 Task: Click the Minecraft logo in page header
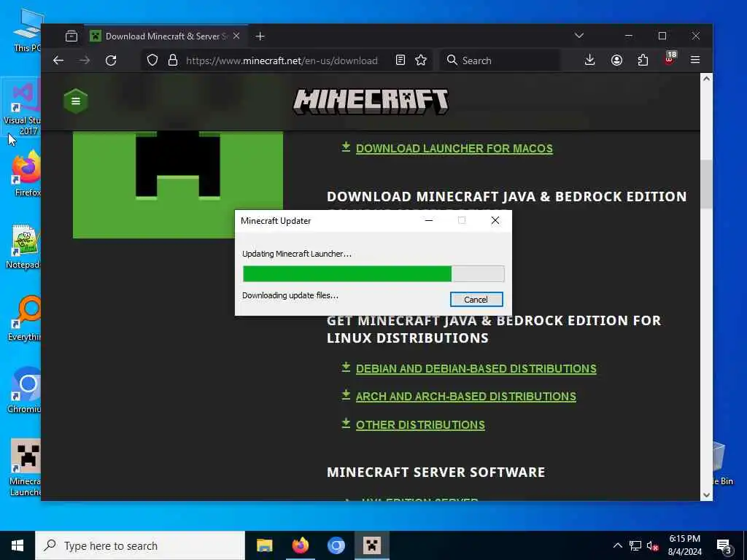coord(371,101)
